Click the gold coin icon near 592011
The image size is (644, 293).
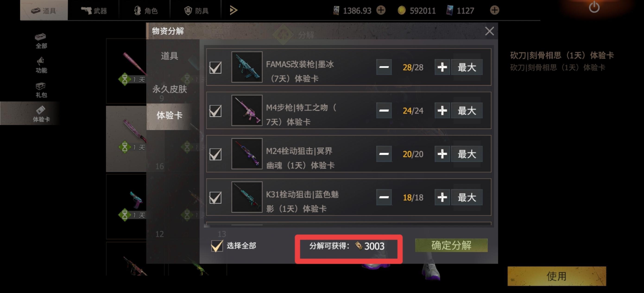point(401,10)
